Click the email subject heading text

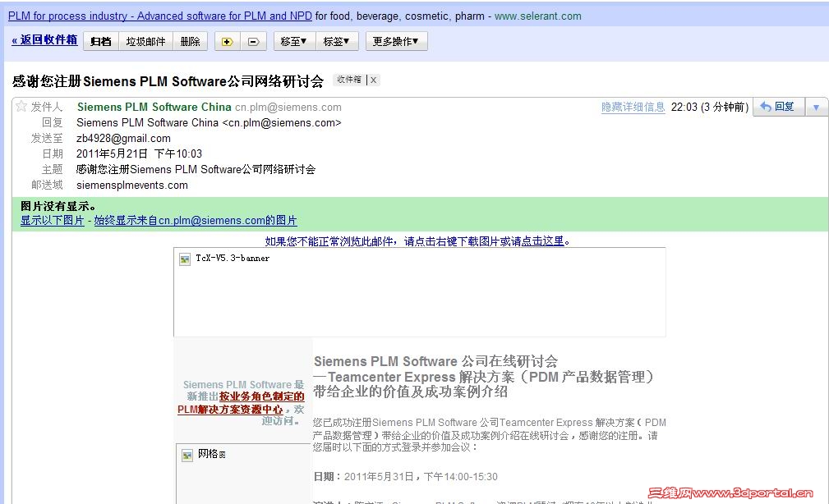point(168,81)
